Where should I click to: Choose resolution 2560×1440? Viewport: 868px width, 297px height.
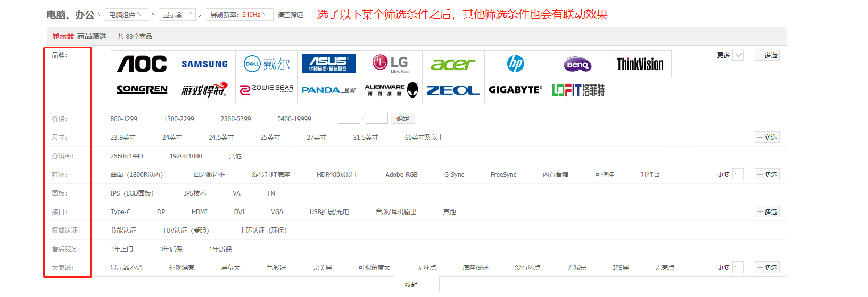click(127, 156)
